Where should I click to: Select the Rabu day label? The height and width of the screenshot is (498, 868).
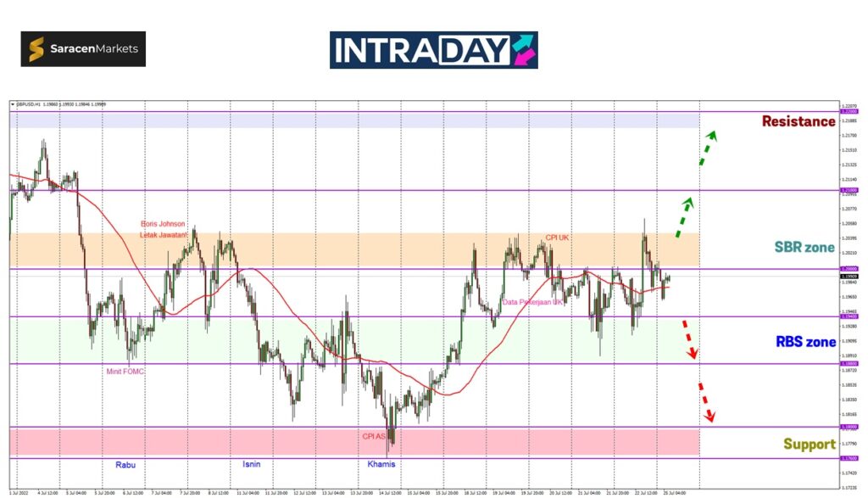pos(125,464)
